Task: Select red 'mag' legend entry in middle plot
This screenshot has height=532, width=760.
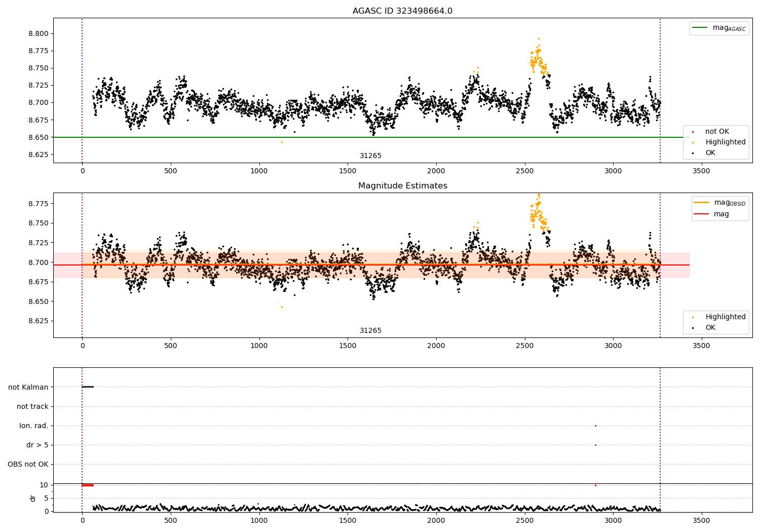Action: (712, 214)
